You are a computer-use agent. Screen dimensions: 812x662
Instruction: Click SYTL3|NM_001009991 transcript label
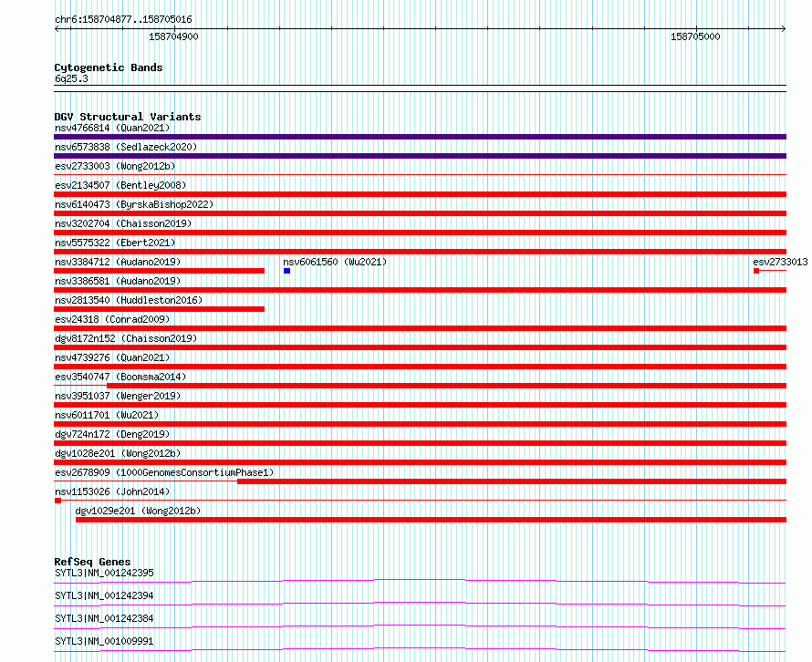pos(104,641)
